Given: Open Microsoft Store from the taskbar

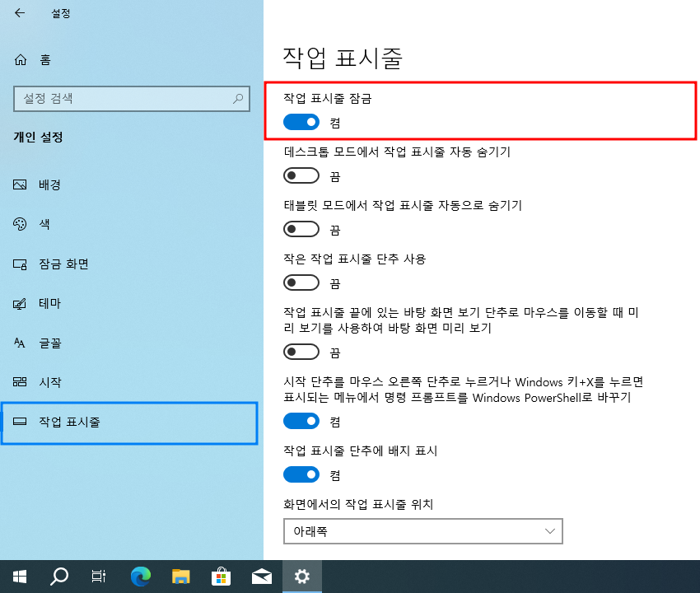Looking at the screenshot, I should [221, 577].
